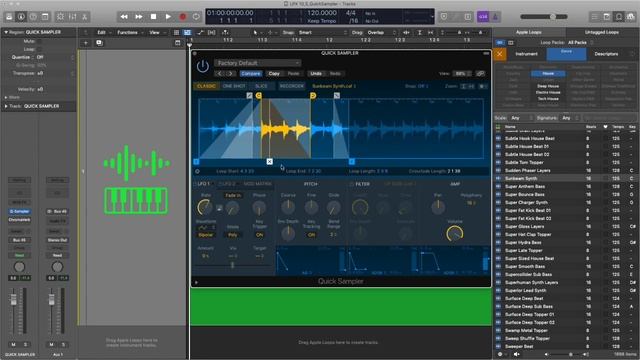Load next preset with right arrow
This screenshot has width=640, height=360.
tap(230, 73)
